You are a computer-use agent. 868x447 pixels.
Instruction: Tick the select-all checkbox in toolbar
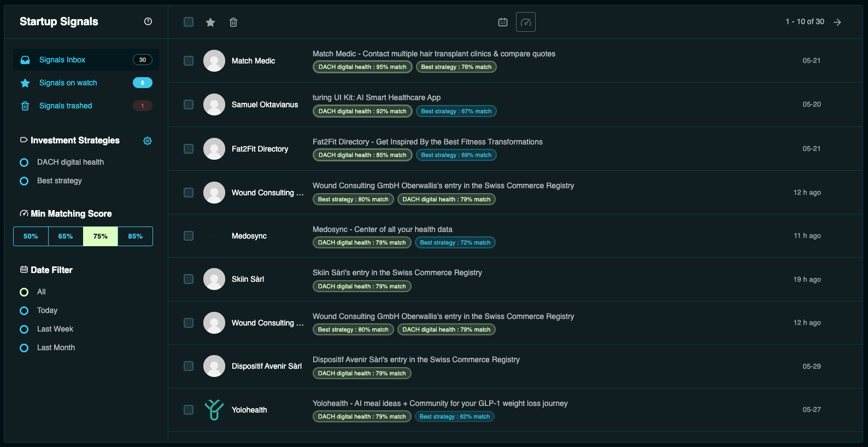click(x=189, y=22)
